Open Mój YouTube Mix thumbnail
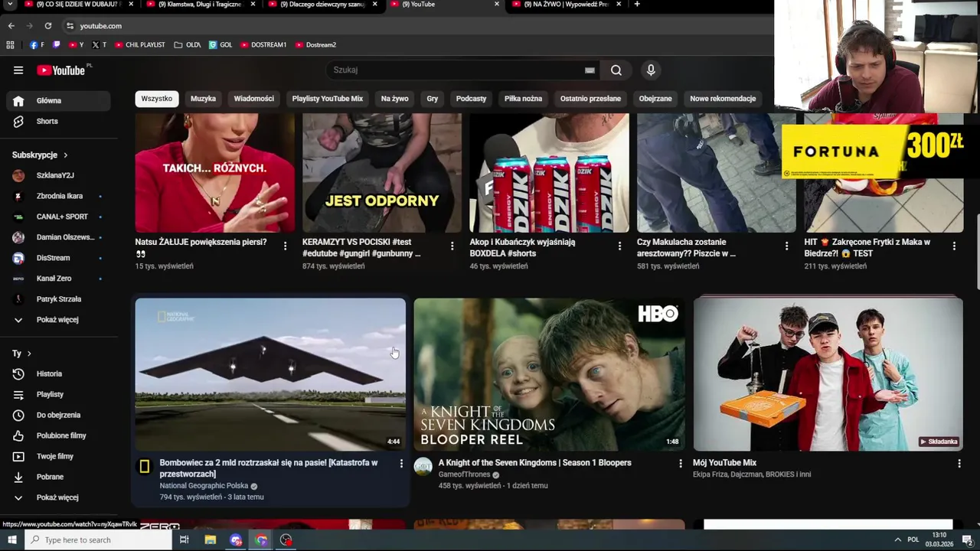Image resolution: width=980 pixels, height=551 pixels. coord(828,374)
